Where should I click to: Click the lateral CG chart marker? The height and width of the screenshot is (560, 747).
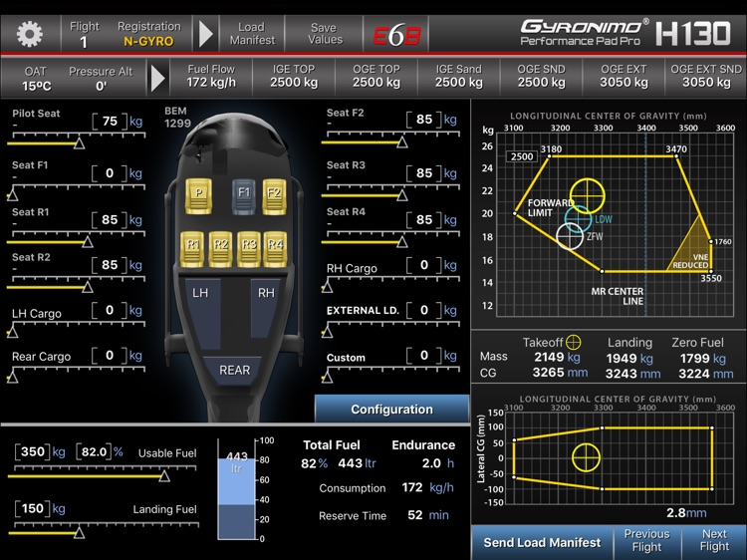586,457
